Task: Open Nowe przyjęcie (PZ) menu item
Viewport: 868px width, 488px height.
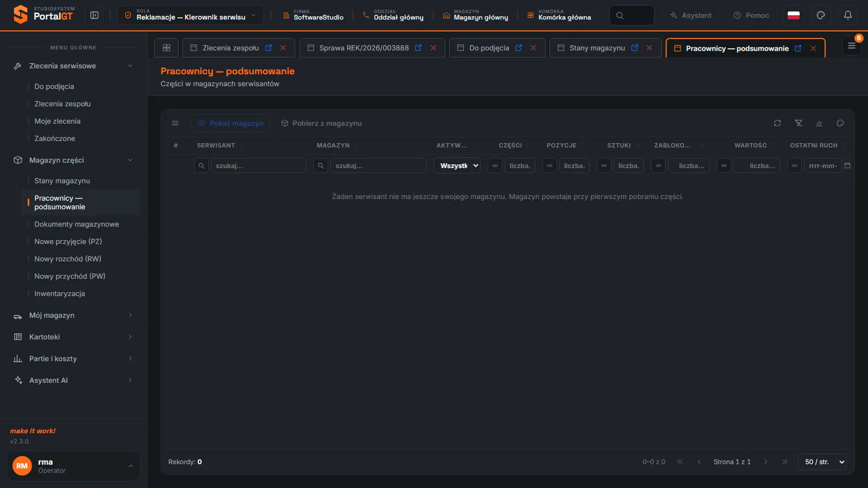Action: tap(68, 242)
